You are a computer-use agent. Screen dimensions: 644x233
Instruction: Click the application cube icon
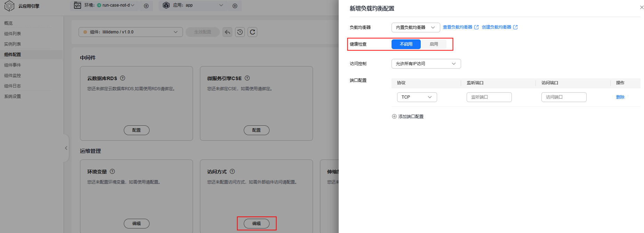(x=166, y=5)
